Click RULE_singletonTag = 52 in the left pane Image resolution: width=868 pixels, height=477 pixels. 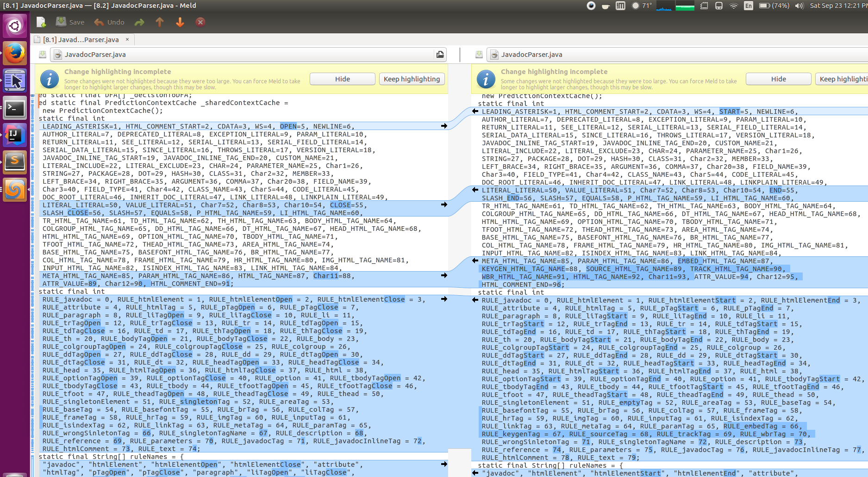[x=205, y=402]
